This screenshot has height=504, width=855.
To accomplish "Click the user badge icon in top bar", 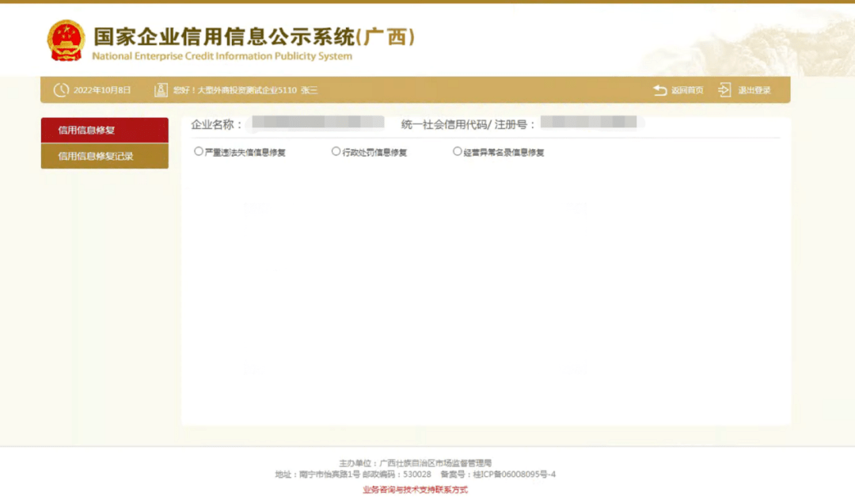I will 160,90.
